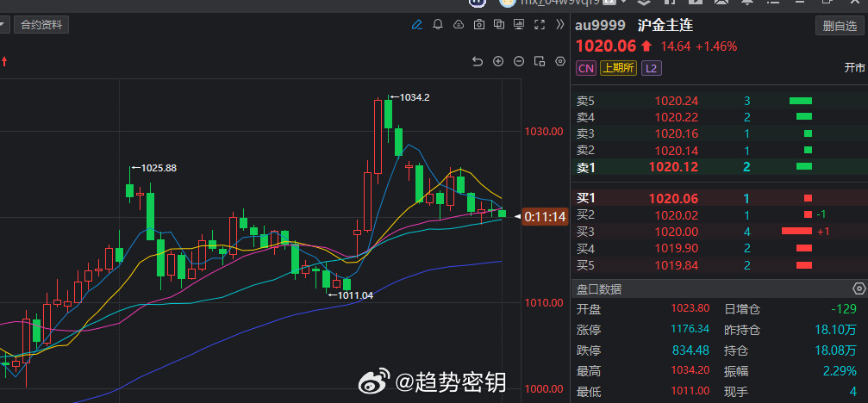Select the 卖3 row price 1020.16
The image size is (868, 403).
(x=677, y=133)
